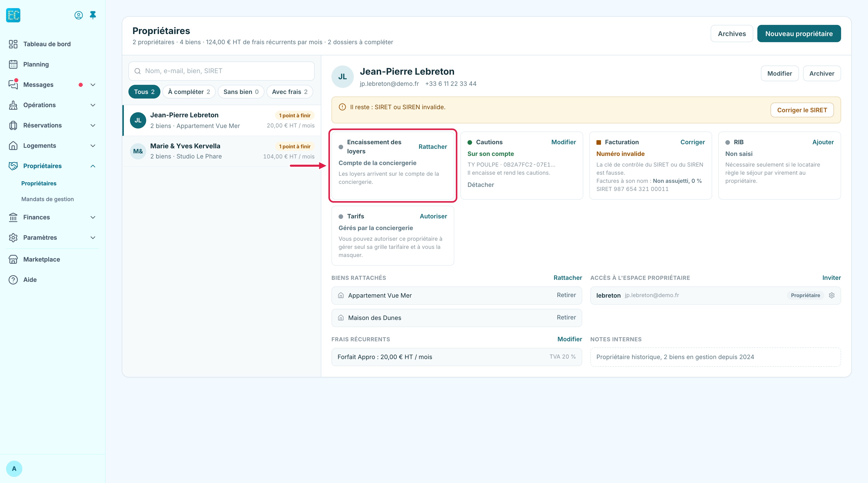
Task: Select the Tous filter chip
Action: pos(144,92)
